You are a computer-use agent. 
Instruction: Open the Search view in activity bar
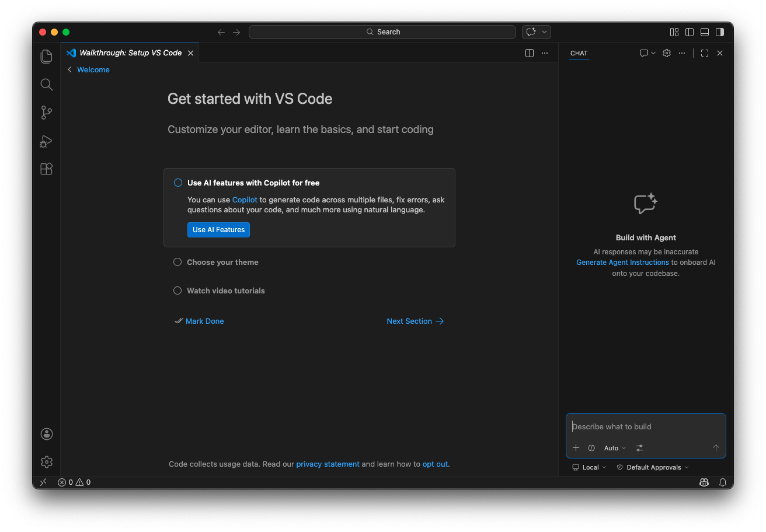[x=47, y=85]
